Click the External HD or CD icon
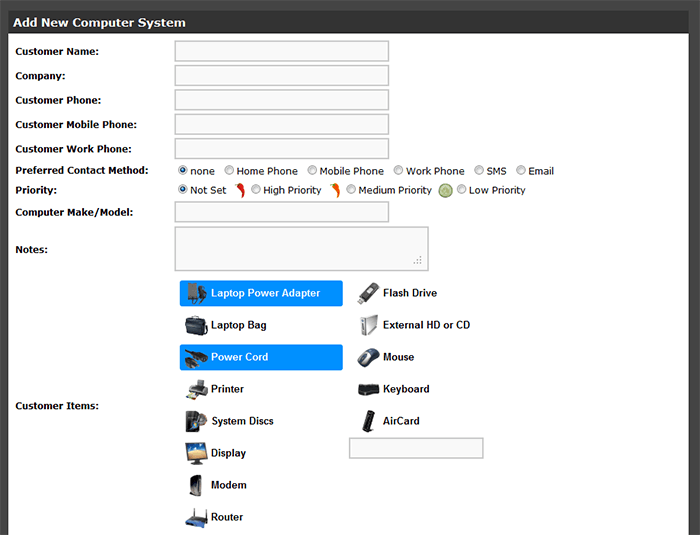Screen dimensions: 700x535 click(369, 325)
